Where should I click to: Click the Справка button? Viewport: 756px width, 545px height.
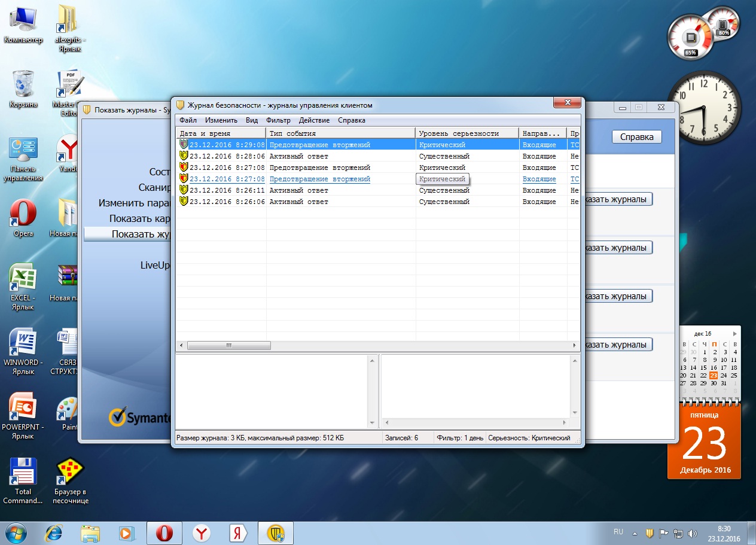pos(636,137)
